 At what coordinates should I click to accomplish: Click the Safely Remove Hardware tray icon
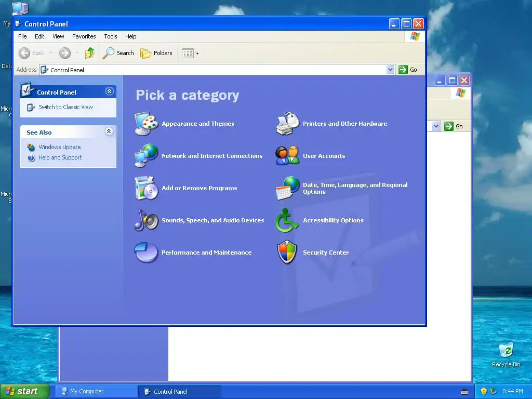[494, 391]
